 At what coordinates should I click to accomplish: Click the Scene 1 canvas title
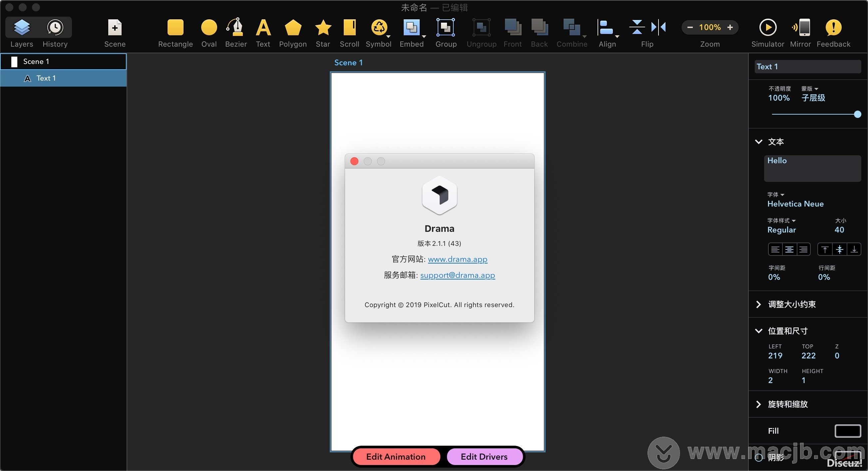click(x=348, y=63)
